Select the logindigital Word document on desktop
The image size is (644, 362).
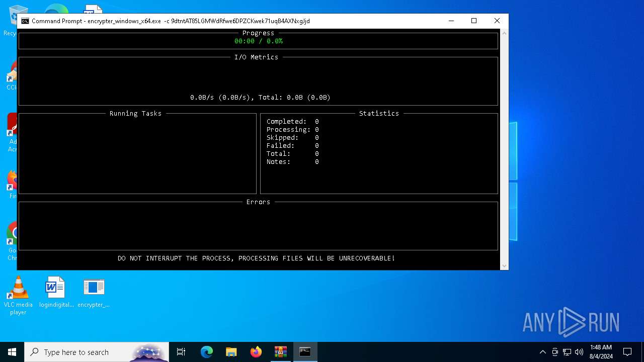[x=56, y=292]
